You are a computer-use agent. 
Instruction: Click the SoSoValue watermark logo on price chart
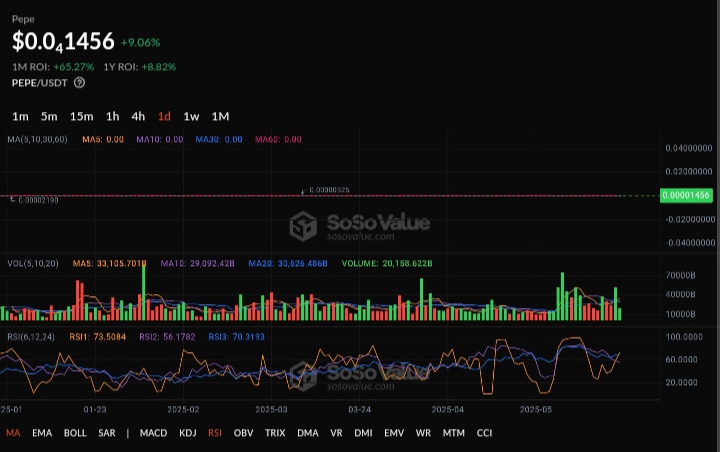(345, 226)
